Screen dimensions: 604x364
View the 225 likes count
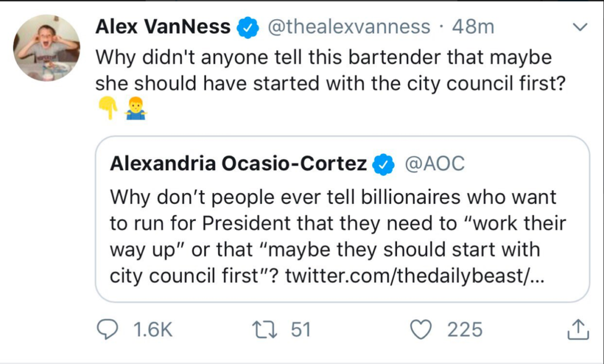click(x=465, y=330)
